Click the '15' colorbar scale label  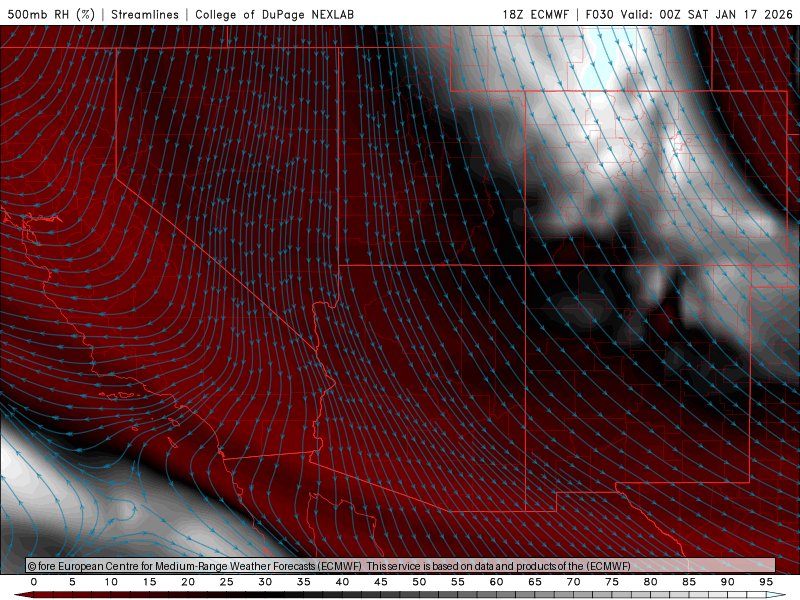[x=149, y=582]
